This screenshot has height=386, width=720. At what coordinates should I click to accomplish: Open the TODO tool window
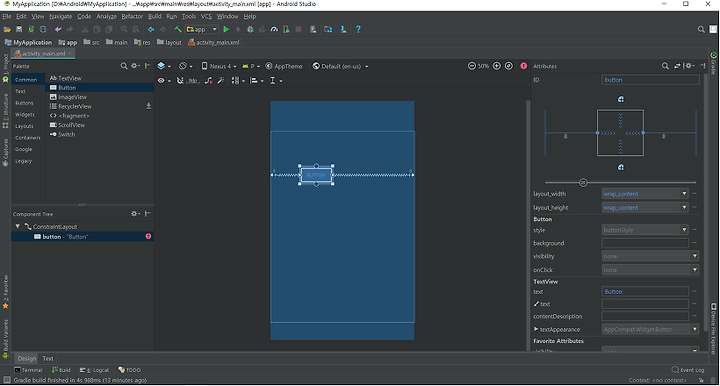click(129, 370)
